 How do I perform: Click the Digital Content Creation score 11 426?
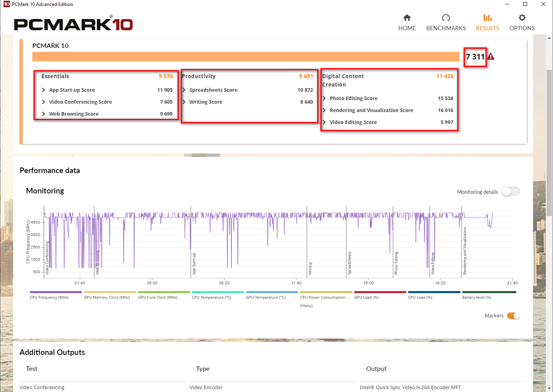[x=445, y=76]
